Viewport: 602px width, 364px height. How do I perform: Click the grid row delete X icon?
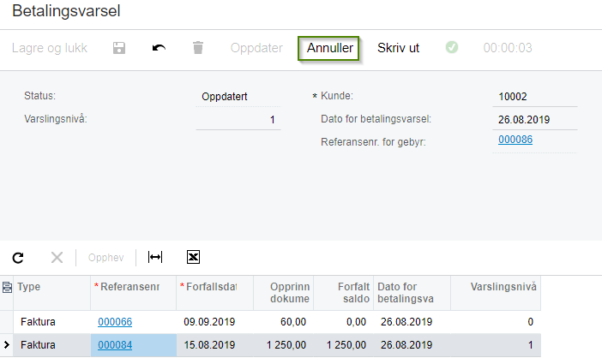[x=57, y=258]
